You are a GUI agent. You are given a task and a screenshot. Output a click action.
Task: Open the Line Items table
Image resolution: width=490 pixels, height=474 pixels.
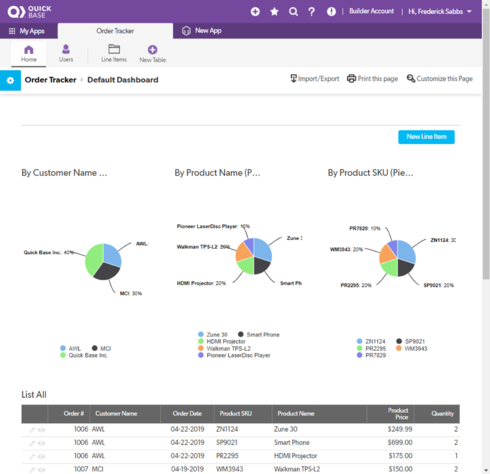pos(114,54)
